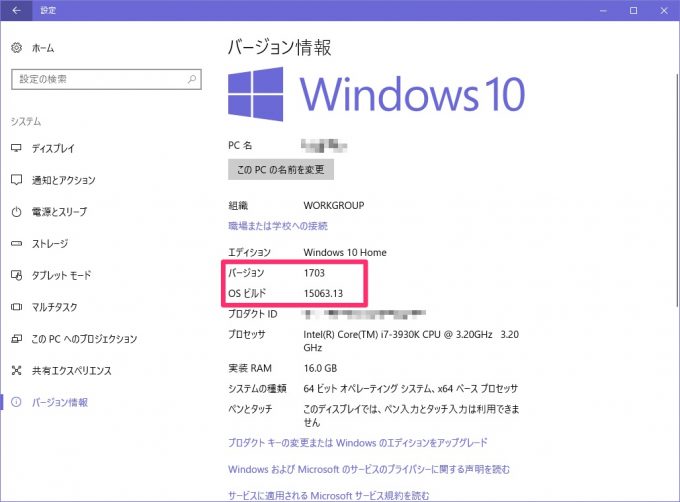Click the version value 1703

coord(314,273)
